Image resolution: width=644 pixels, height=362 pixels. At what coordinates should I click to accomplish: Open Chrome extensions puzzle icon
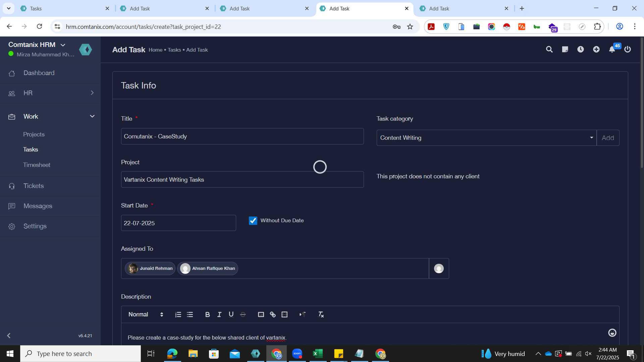pyautogui.click(x=597, y=26)
